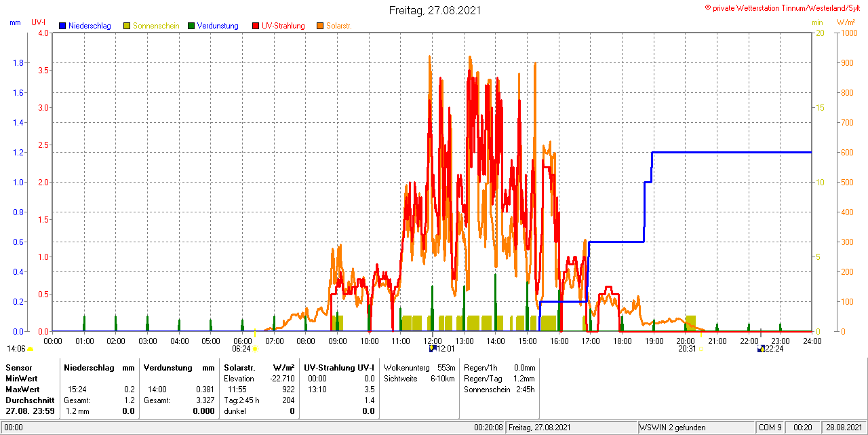Screen dimensions: 868x435
Task: Click the mm axis unit label
Action: 16,22
